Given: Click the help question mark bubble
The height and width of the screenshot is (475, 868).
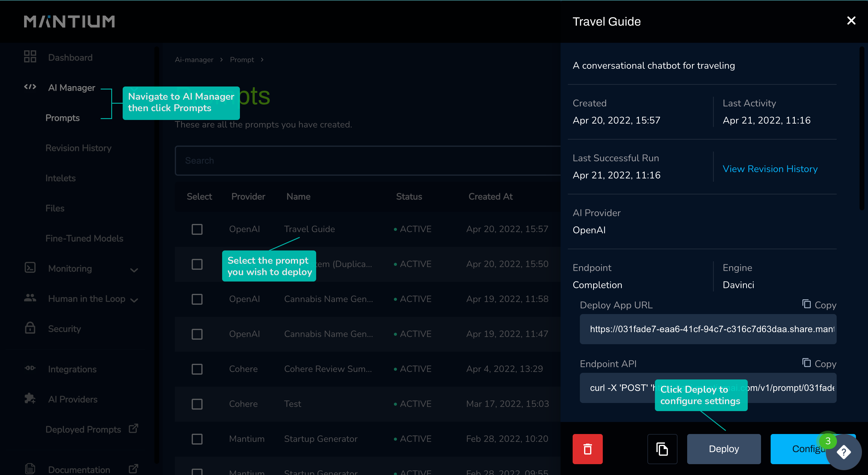Looking at the screenshot, I should pyautogui.click(x=843, y=452).
